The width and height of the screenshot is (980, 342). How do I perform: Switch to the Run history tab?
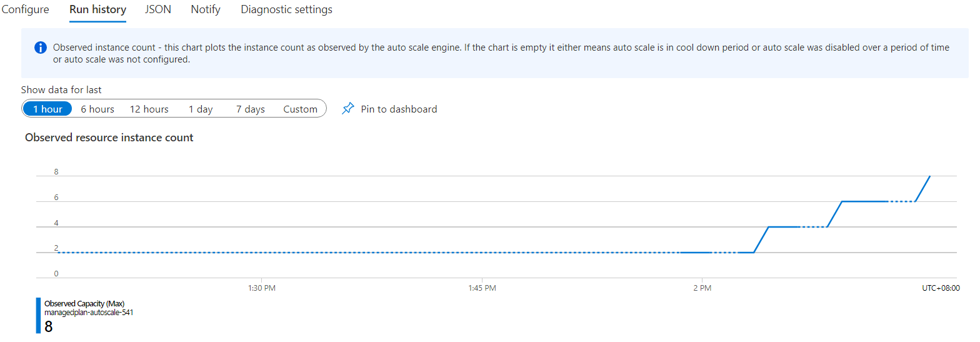click(x=98, y=10)
